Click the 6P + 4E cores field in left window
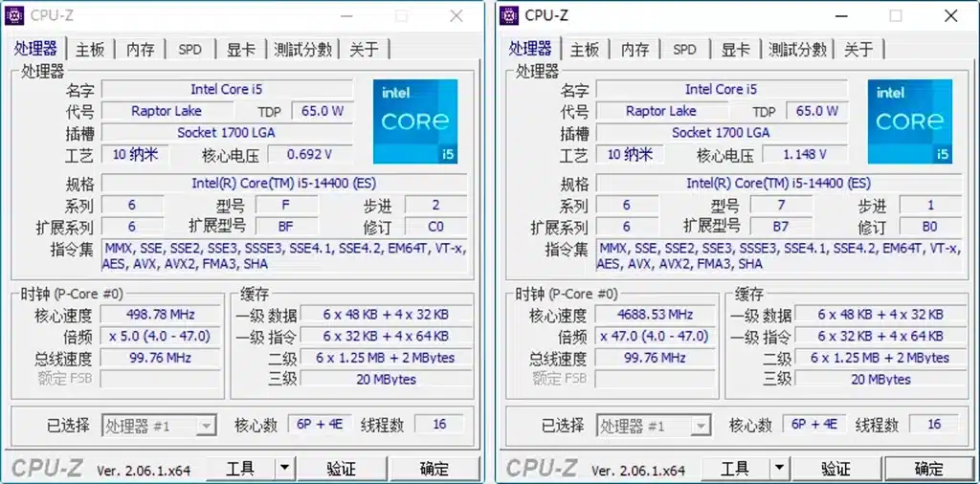Image resolution: width=980 pixels, height=484 pixels. 320,425
